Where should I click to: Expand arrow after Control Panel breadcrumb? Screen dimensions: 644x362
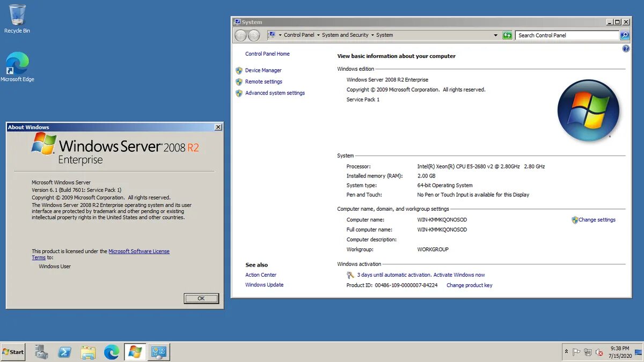[x=318, y=35]
